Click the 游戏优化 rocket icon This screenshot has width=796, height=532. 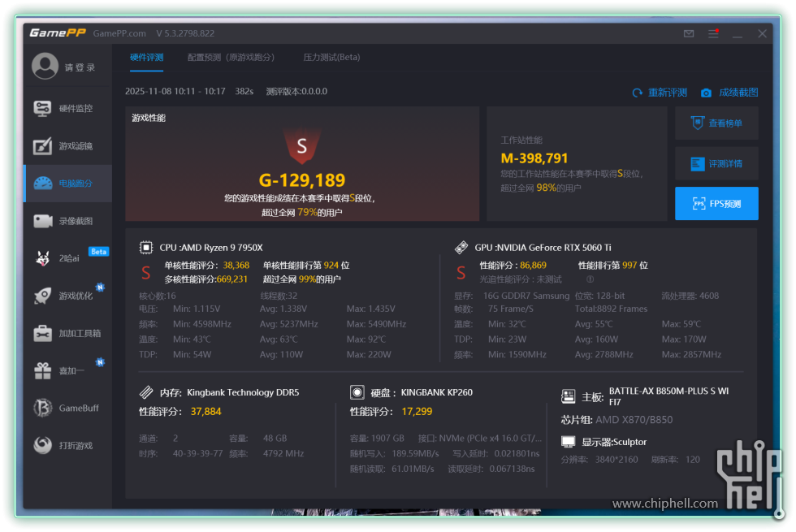pos(43,296)
